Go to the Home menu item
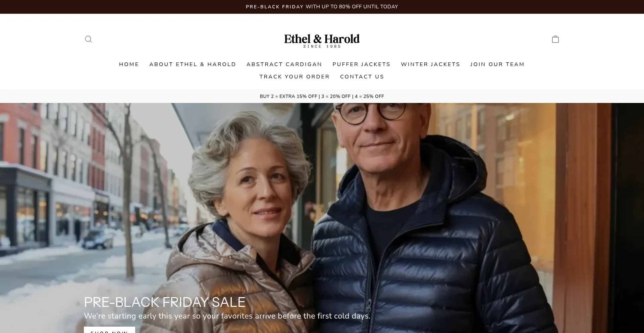This screenshot has height=333, width=644. click(129, 64)
